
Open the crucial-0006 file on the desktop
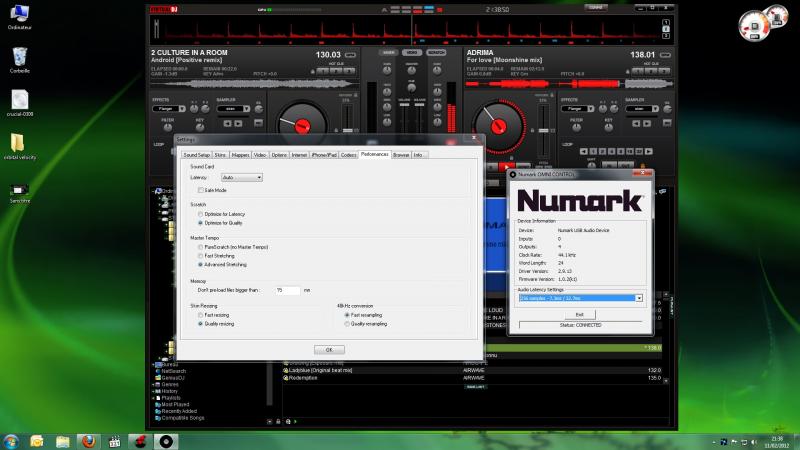pyautogui.click(x=20, y=100)
